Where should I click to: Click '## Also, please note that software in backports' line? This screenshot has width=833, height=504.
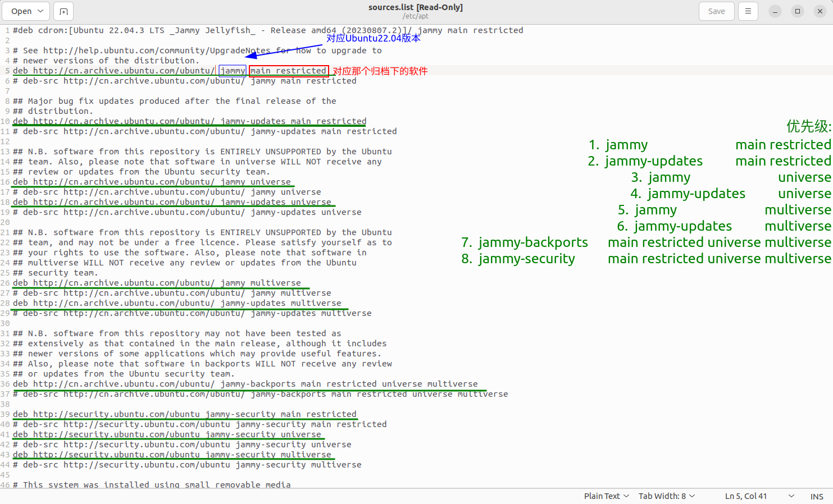(x=202, y=364)
